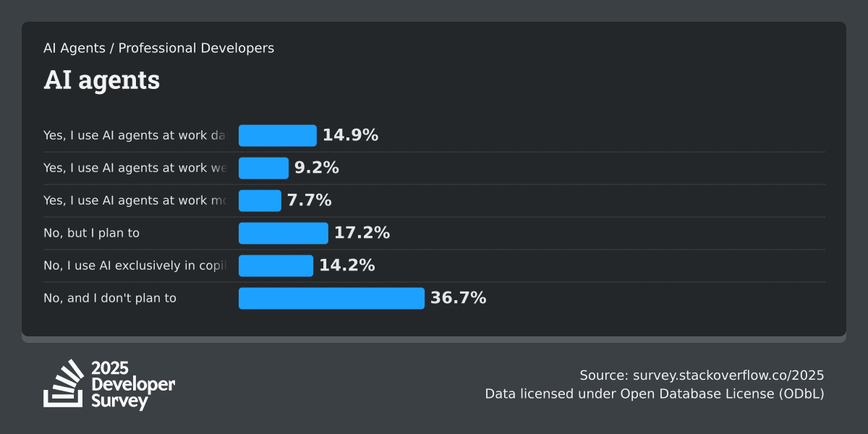Viewport: 868px width, 434px height.
Task: Click the 17.2% plan-to-use bar
Action: point(283,233)
